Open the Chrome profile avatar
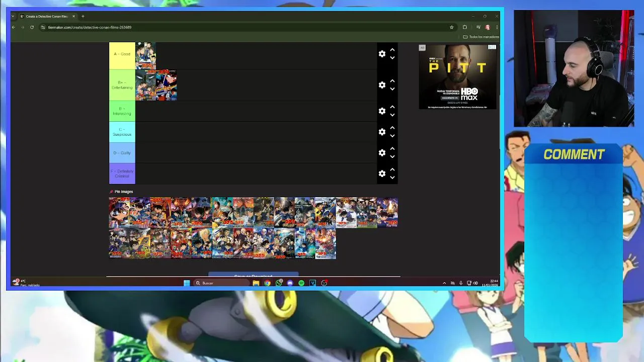The image size is (644, 362). (487, 27)
